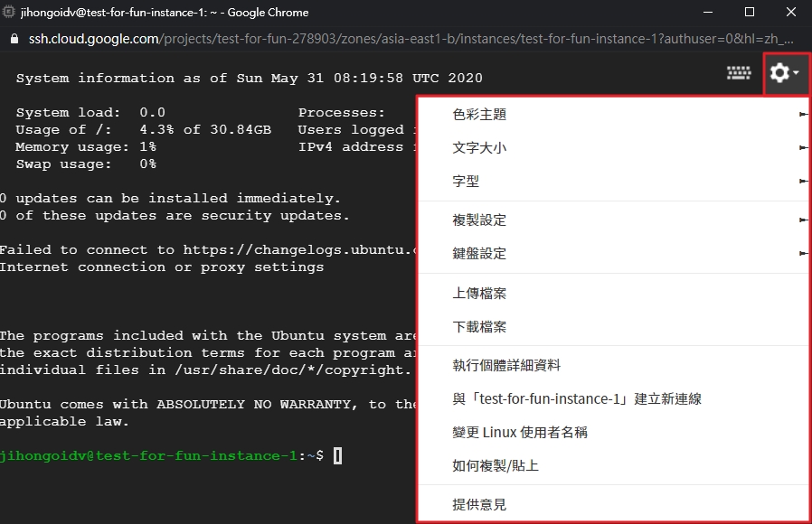
Task: Click the 'System load:' text
Action: (69, 112)
